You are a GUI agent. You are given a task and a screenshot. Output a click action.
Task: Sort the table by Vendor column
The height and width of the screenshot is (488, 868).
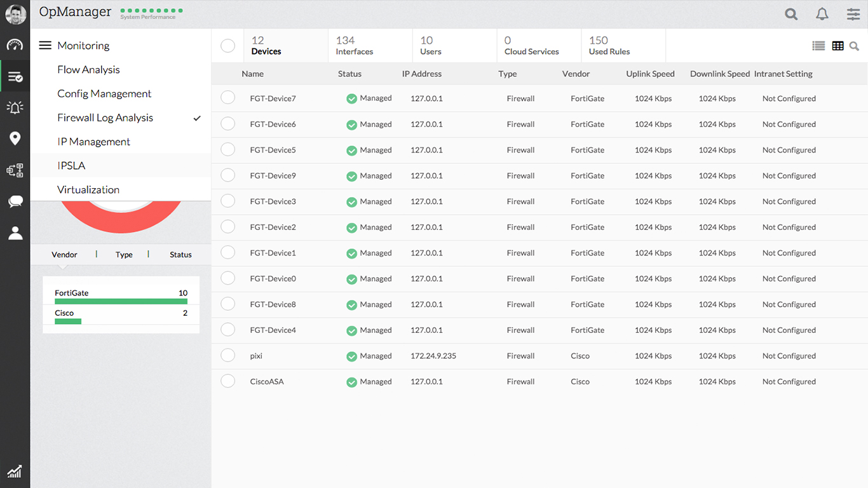(x=576, y=74)
